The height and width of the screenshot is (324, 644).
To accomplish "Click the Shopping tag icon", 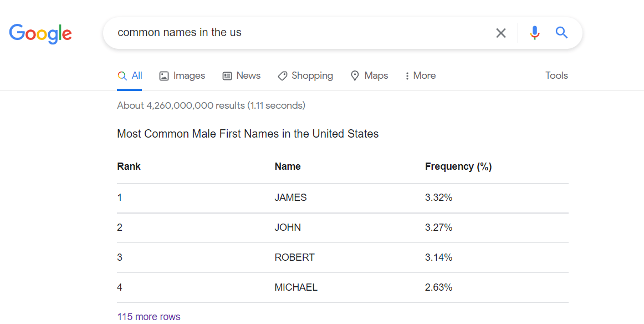I will point(283,75).
